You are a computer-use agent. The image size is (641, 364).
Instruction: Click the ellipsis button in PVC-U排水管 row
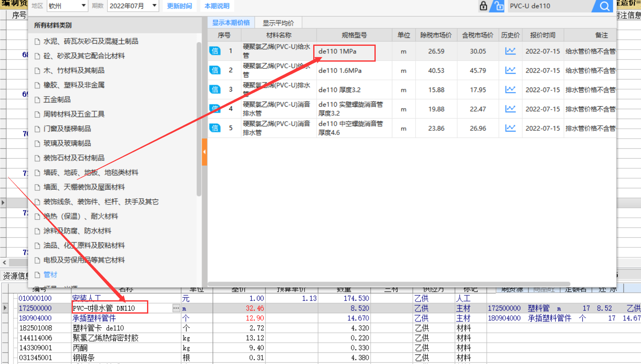click(x=176, y=308)
